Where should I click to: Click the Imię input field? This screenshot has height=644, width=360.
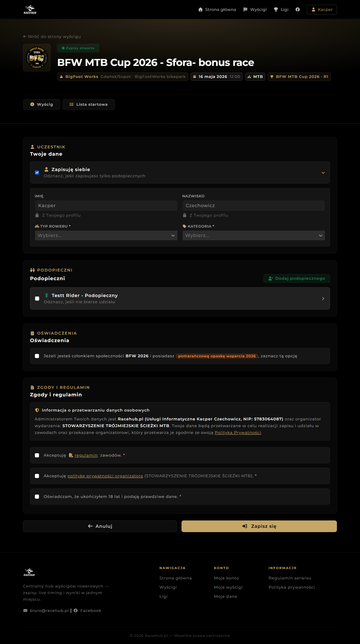[x=106, y=206]
